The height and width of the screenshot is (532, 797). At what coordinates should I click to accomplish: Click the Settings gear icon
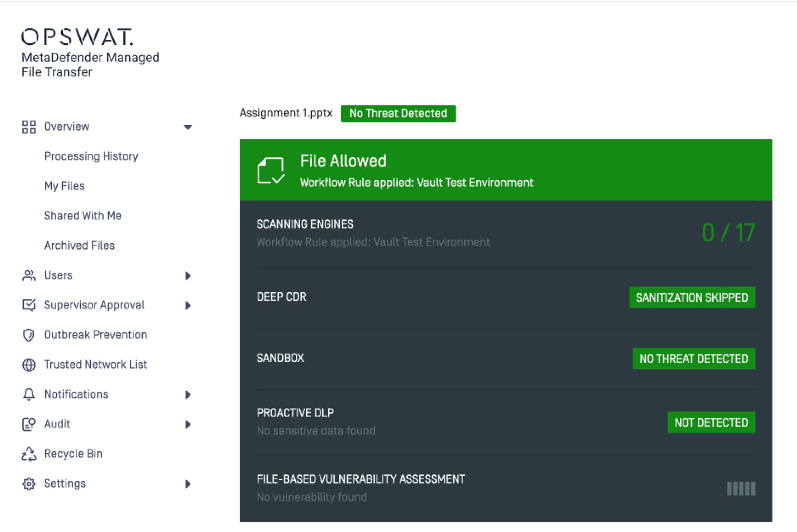[x=29, y=484]
